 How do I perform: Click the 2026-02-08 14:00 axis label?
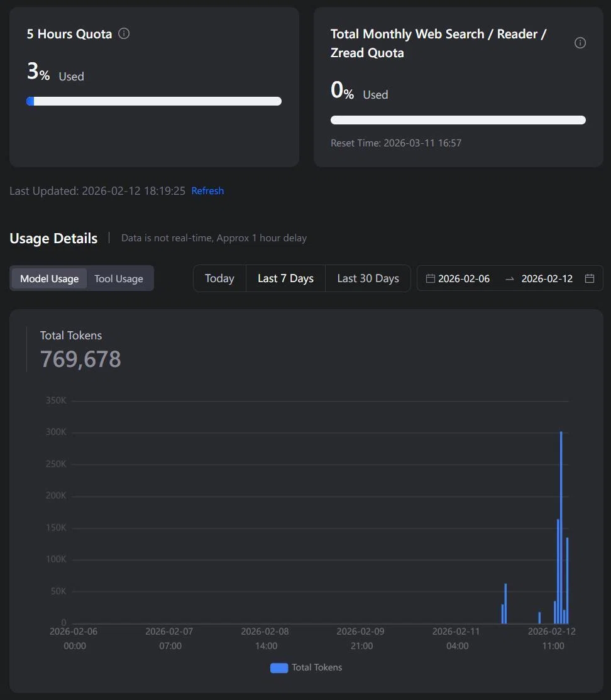tap(265, 638)
